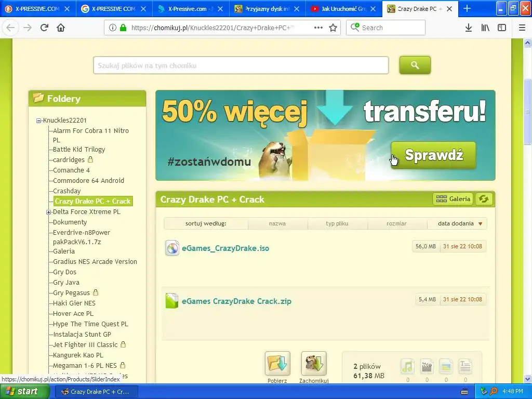Open Crashday folder

click(x=67, y=191)
